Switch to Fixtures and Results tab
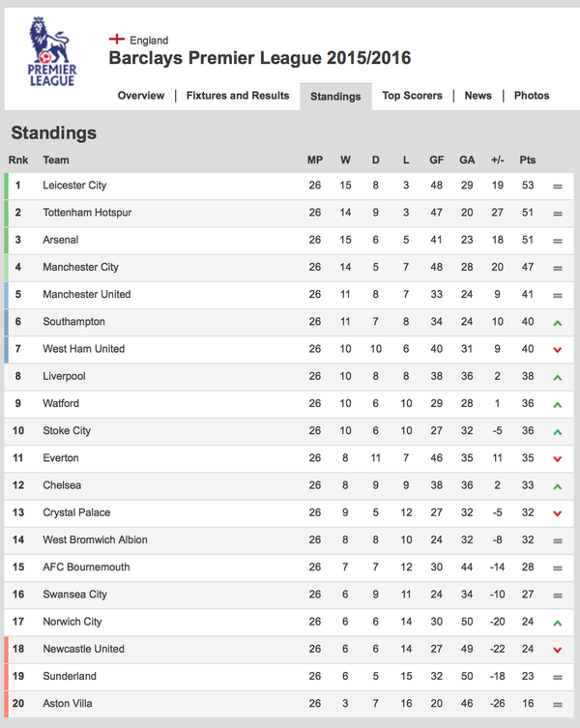The width and height of the screenshot is (580, 728). click(238, 95)
